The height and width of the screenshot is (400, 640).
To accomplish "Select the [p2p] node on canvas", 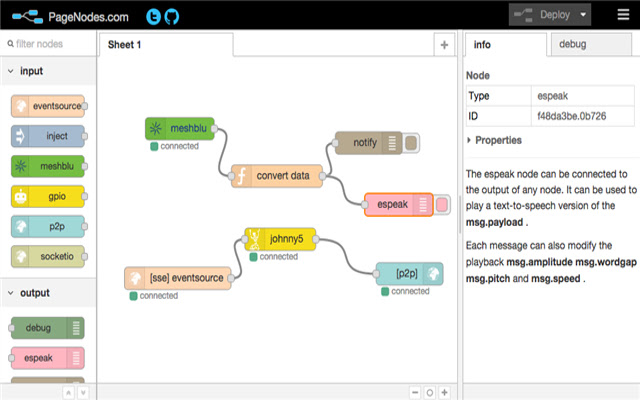I will tap(409, 273).
